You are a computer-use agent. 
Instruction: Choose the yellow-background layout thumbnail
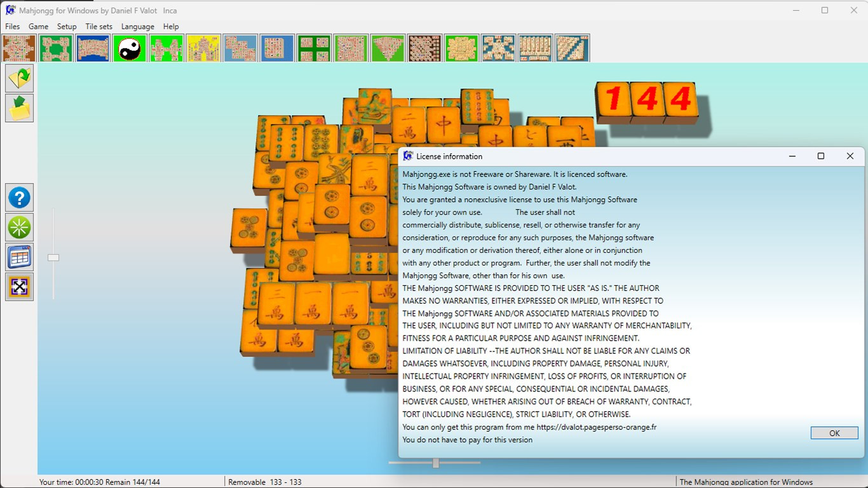(x=203, y=48)
